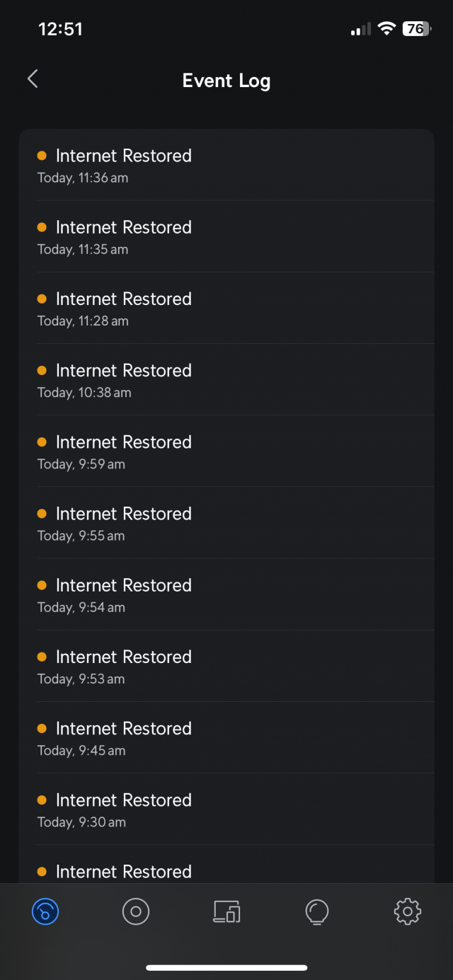Open the highlighted dashboard tab icon
The width and height of the screenshot is (453, 980).
[x=45, y=911]
